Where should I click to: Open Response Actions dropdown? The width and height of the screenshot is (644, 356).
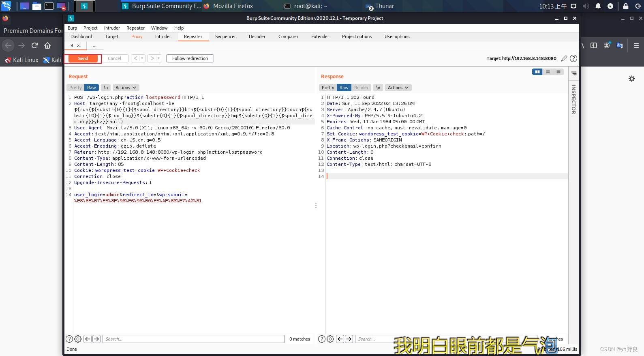click(x=398, y=88)
